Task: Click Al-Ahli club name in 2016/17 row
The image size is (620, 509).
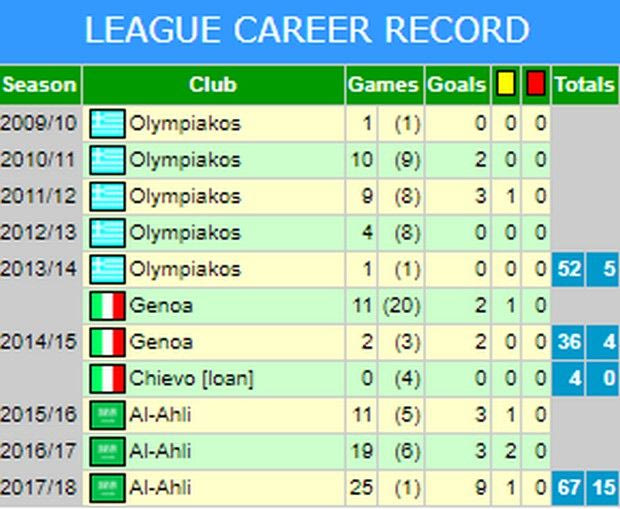Action: click(160, 452)
